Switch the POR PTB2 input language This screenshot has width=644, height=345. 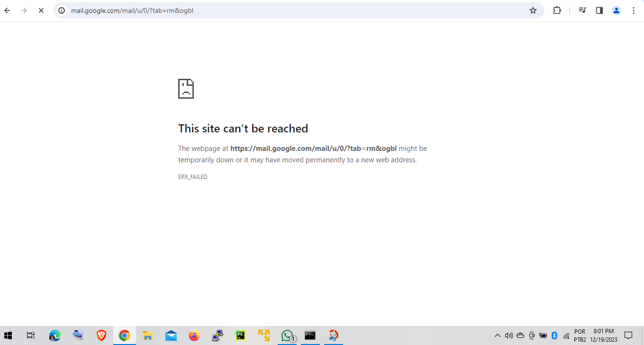click(x=580, y=336)
